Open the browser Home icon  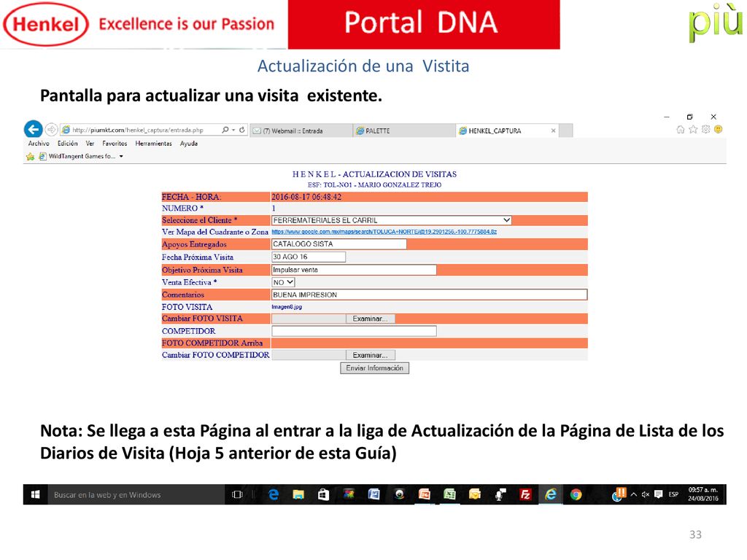click(x=681, y=130)
